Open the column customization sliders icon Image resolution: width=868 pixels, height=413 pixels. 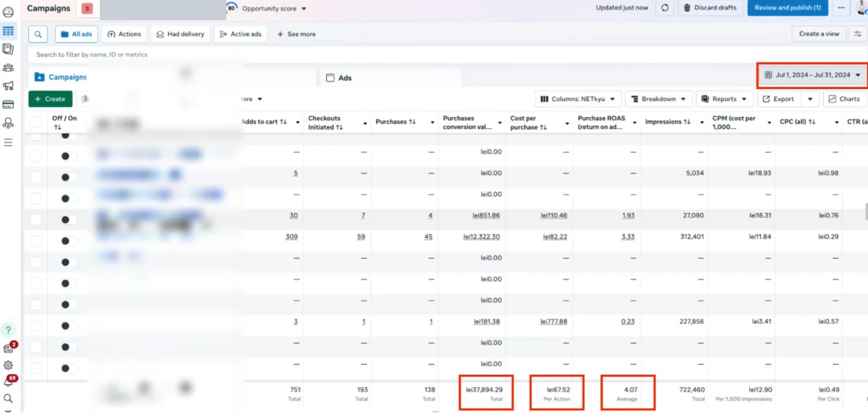857,34
